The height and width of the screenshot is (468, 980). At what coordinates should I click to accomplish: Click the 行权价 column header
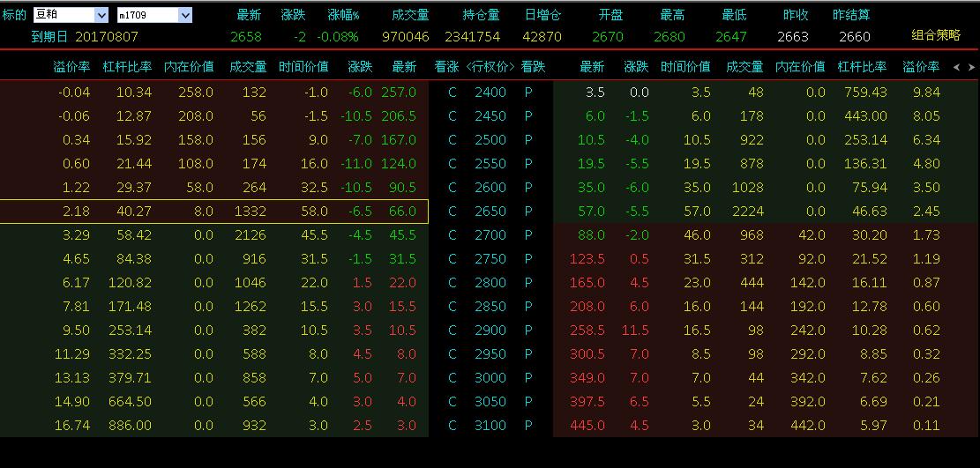click(x=490, y=66)
